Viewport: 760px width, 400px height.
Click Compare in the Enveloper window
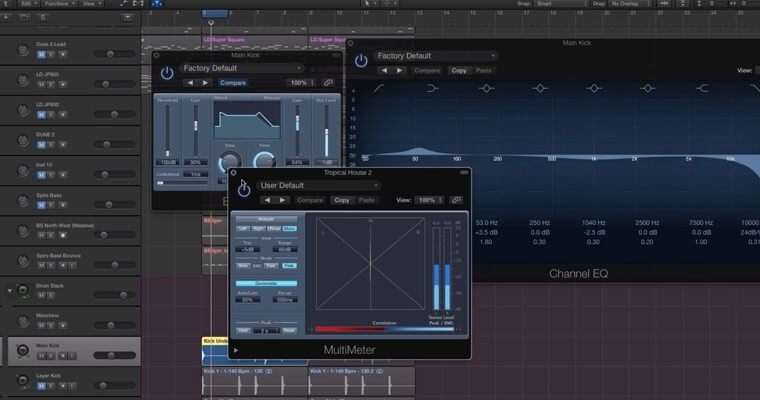coord(233,83)
